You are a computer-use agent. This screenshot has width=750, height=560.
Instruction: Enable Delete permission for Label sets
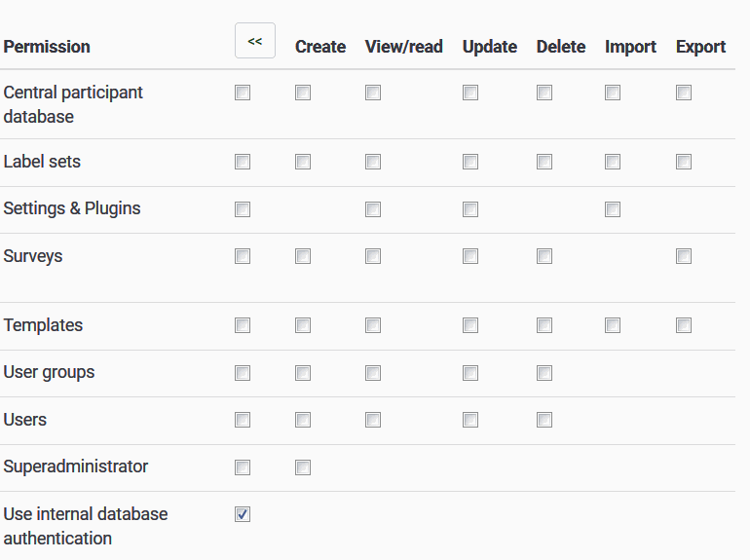[x=544, y=162]
